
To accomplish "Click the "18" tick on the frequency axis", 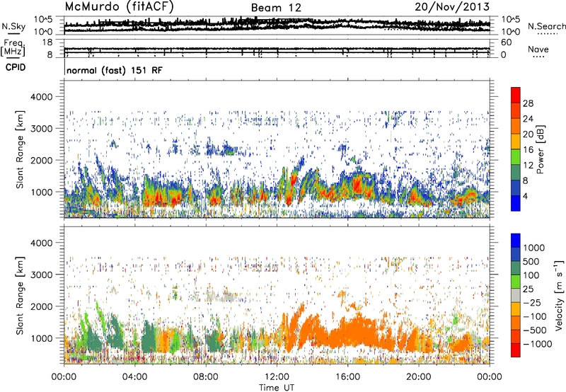I will pos(47,42).
